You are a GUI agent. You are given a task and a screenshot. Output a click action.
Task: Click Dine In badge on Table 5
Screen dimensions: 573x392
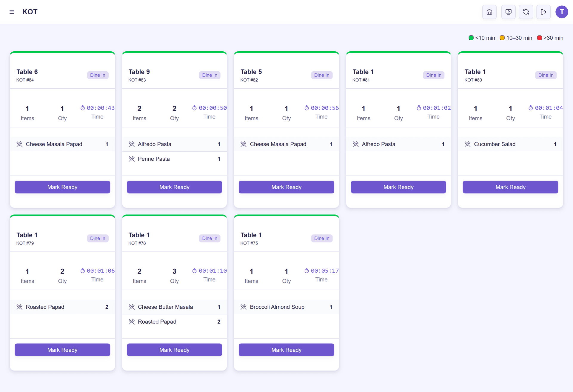[322, 75]
